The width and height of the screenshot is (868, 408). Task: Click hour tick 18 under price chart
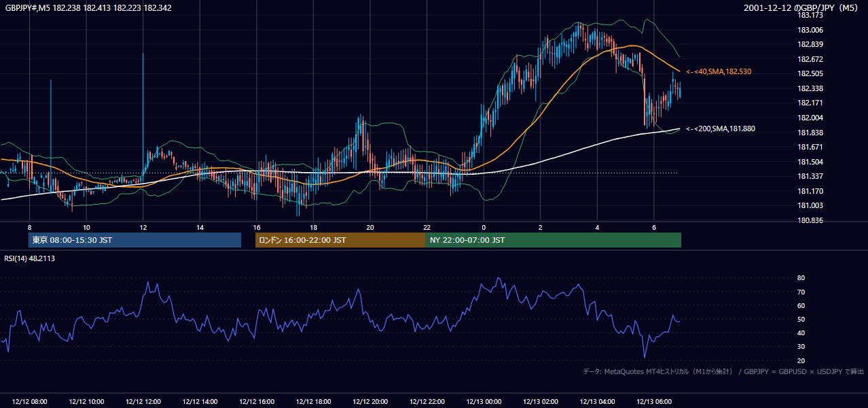pos(314,227)
